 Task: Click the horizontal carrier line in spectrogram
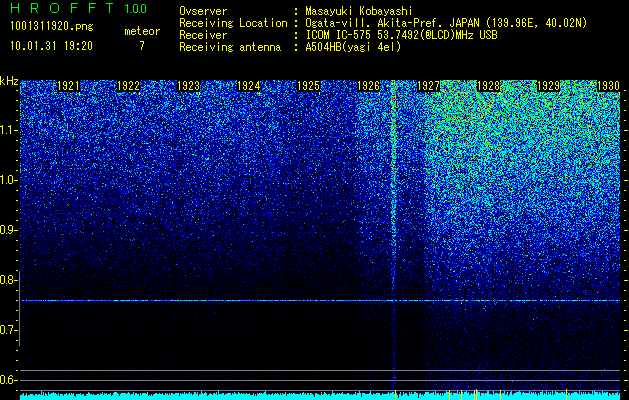tap(320, 301)
